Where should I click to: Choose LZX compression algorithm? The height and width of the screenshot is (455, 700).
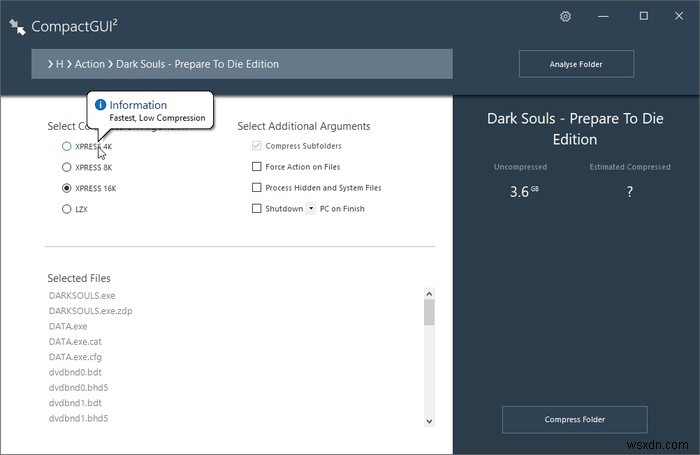[x=67, y=208]
